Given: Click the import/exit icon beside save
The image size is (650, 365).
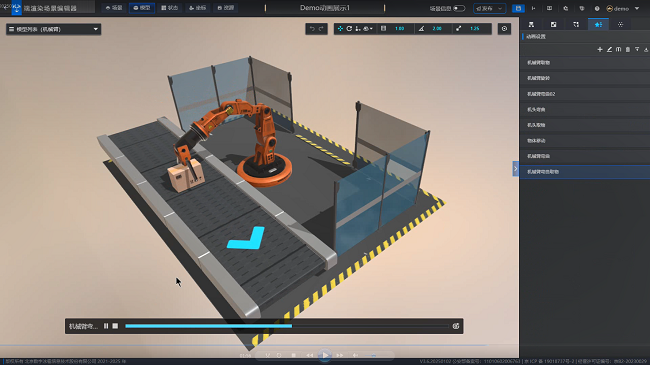Looking at the screenshot, I should pos(534,8).
